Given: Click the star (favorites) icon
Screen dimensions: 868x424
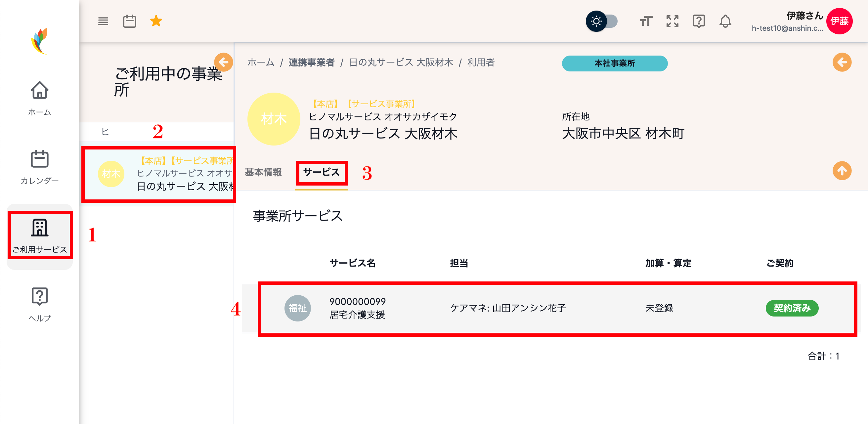Looking at the screenshot, I should 156,21.
